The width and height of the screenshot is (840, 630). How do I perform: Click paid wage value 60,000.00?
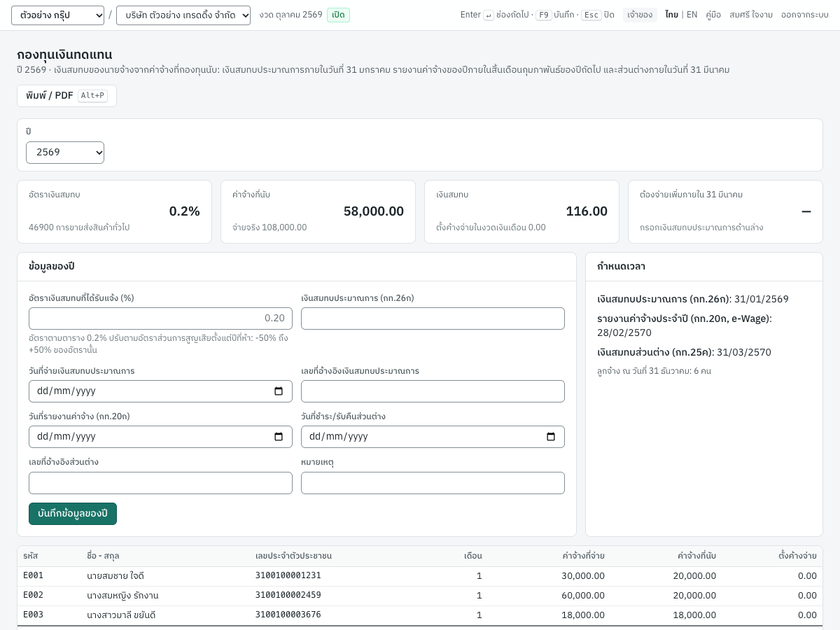(x=583, y=596)
